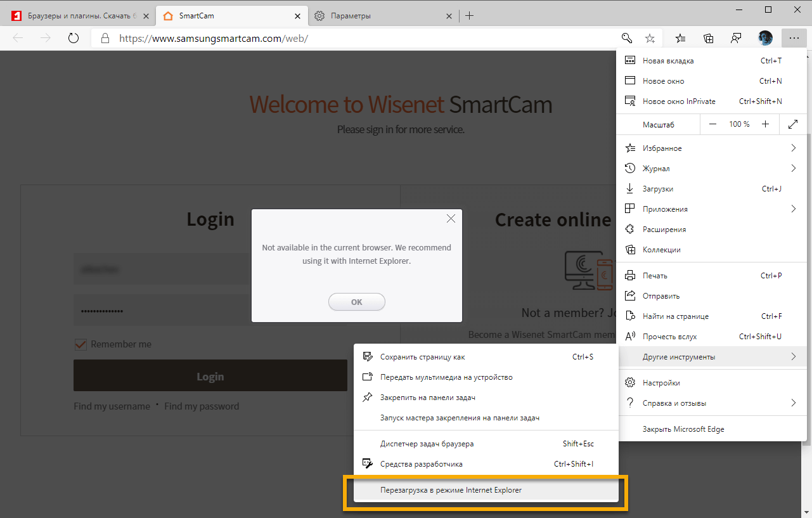The image size is (812, 518).
Task: Click the dark Login button
Action: coord(210,376)
